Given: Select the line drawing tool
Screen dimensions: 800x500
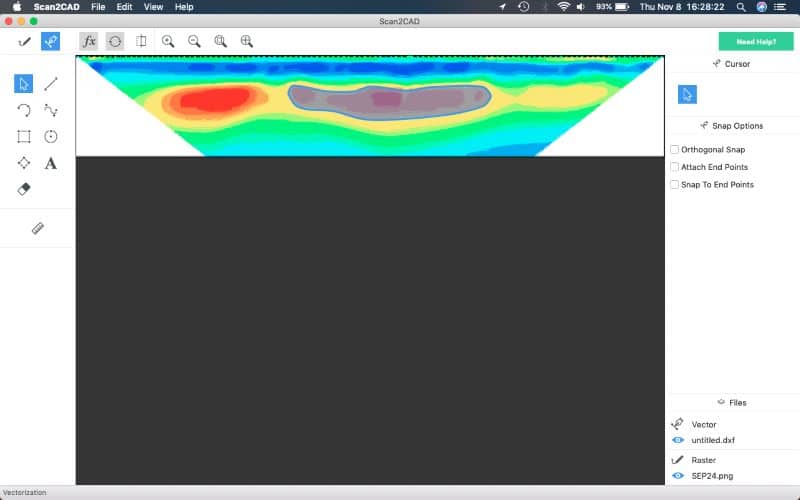Looking at the screenshot, I should [x=51, y=84].
